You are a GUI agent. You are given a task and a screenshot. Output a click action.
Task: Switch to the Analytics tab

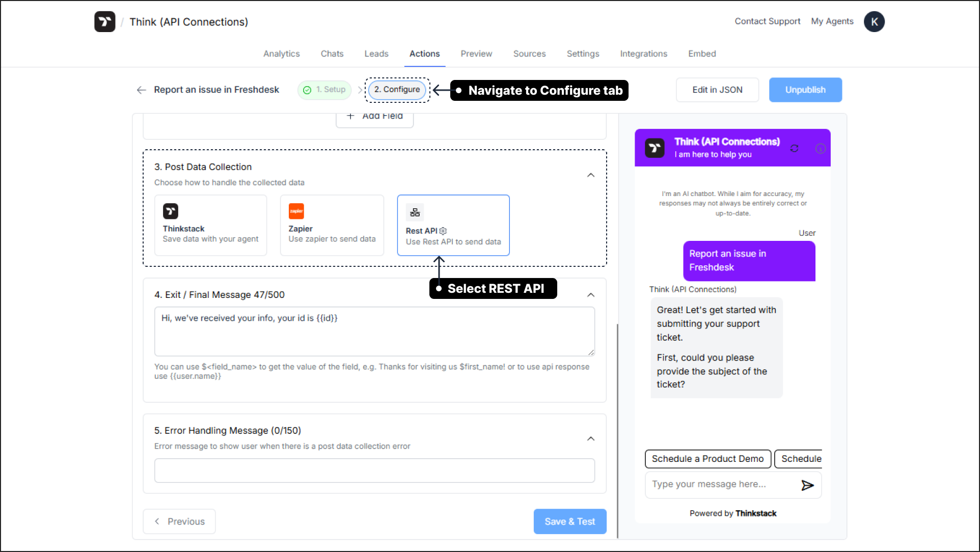281,53
